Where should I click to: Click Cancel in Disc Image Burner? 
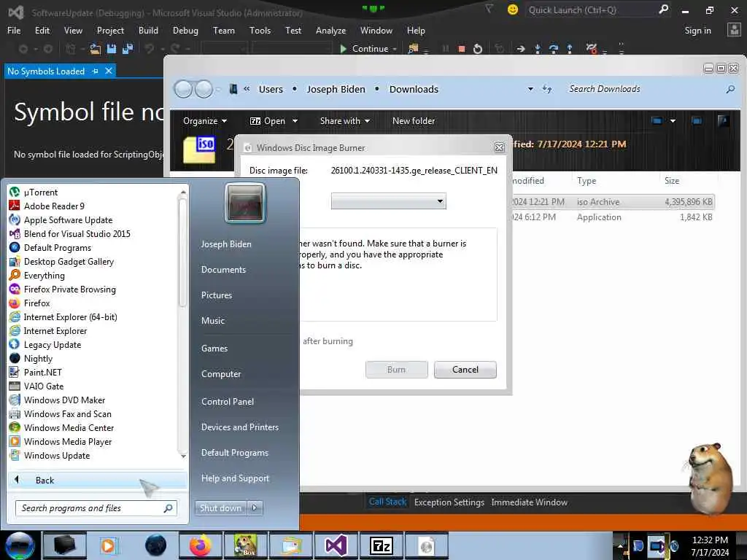click(465, 370)
